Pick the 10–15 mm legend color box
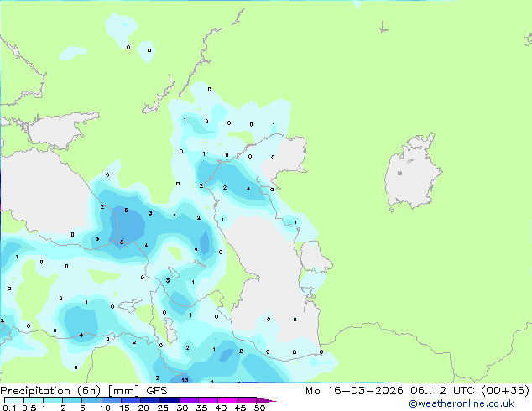Image resolution: width=532 pixels, height=411 pixels. coord(112,400)
